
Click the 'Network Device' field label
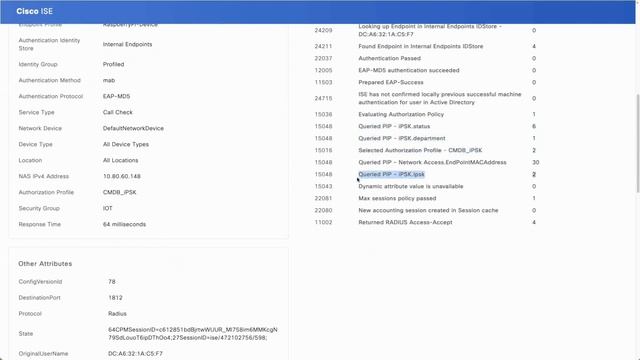[x=40, y=128]
